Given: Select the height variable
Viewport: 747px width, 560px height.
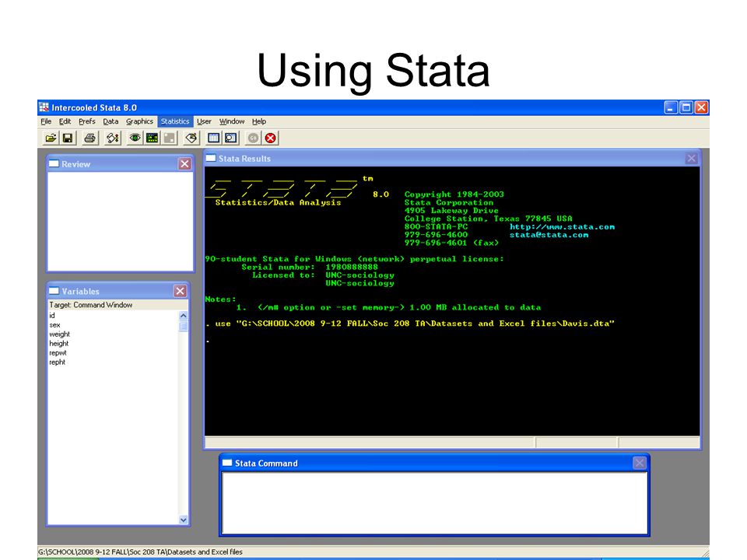Looking at the screenshot, I should (x=59, y=343).
